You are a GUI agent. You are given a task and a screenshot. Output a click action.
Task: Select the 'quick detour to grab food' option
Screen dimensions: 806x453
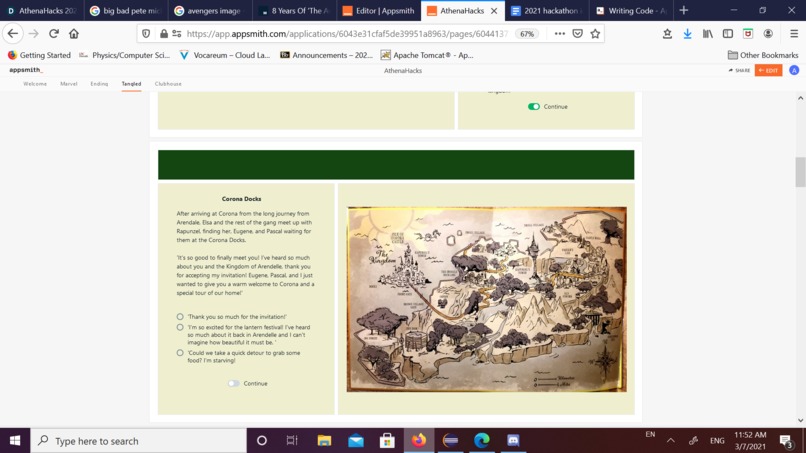(180, 353)
